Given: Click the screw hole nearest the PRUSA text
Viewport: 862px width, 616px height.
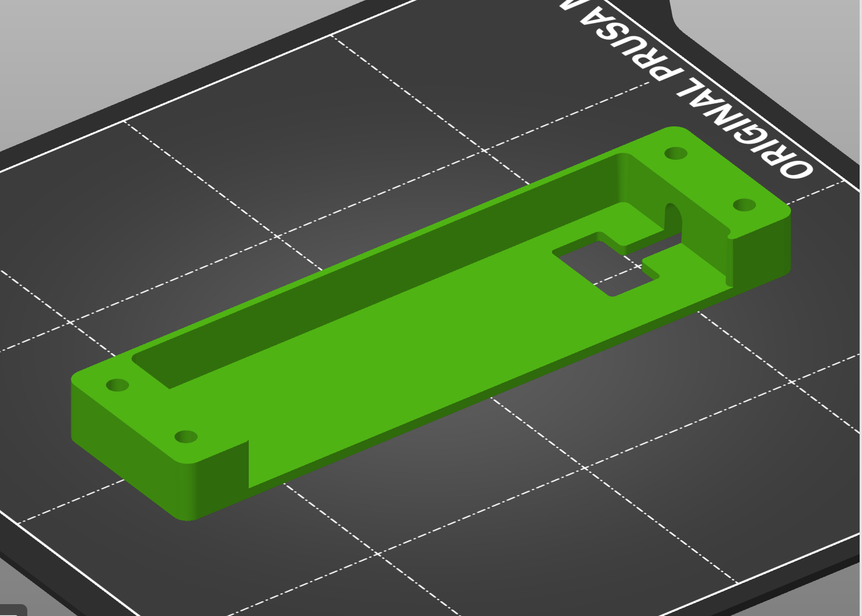Looking at the screenshot, I should 676,154.
